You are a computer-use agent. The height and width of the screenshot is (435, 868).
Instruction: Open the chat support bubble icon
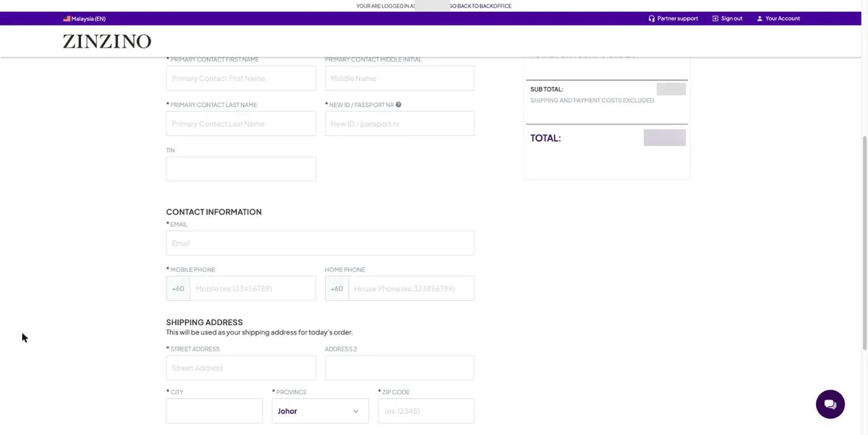[x=830, y=404]
